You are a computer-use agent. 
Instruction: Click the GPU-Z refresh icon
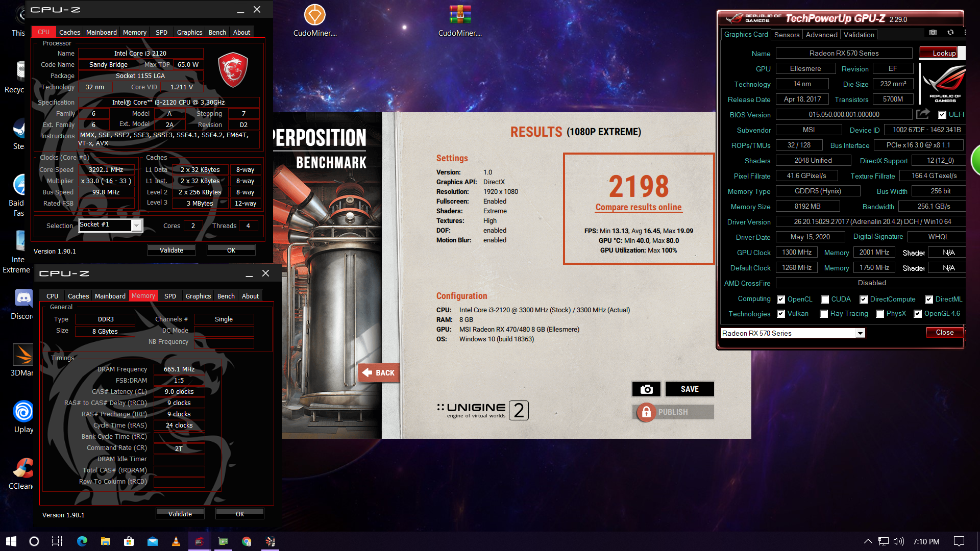[x=950, y=32]
